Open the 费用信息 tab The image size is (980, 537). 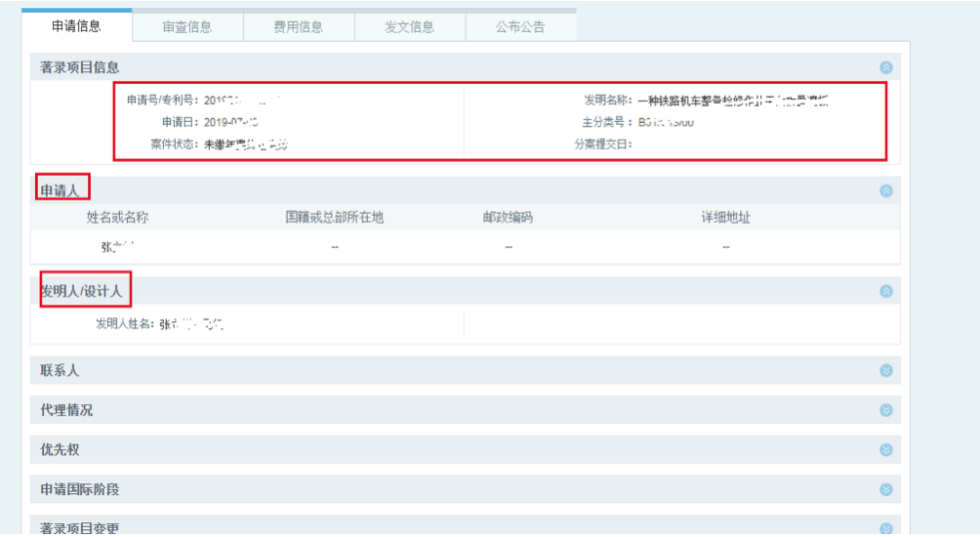[x=298, y=27]
